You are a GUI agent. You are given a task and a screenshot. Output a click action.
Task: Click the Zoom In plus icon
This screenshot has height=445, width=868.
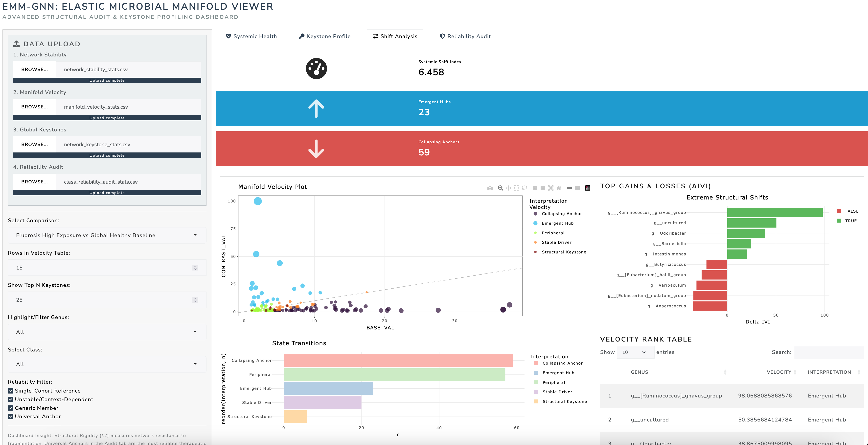pos(535,188)
